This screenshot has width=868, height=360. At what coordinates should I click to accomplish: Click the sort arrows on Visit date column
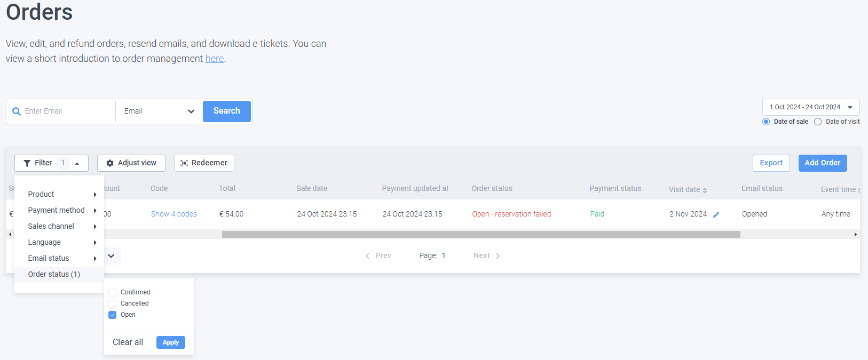(x=705, y=190)
